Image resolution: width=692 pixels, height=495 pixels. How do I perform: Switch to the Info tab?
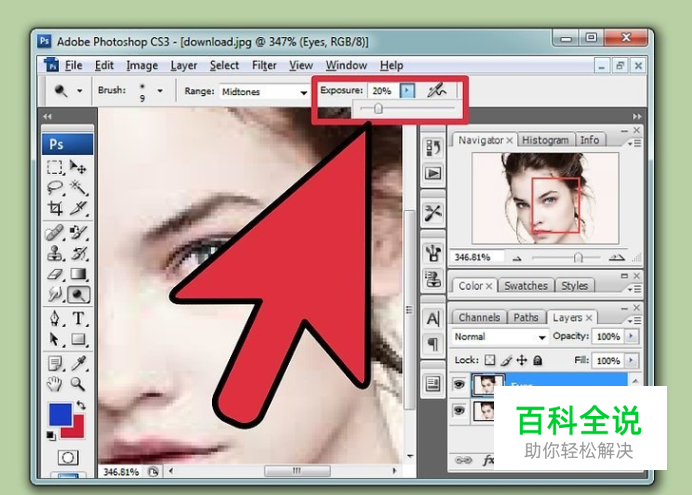pos(590,140)
